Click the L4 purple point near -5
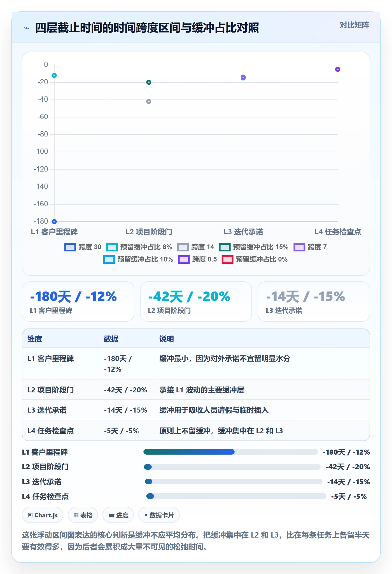392x574 pixels. (x=338, y=69)
